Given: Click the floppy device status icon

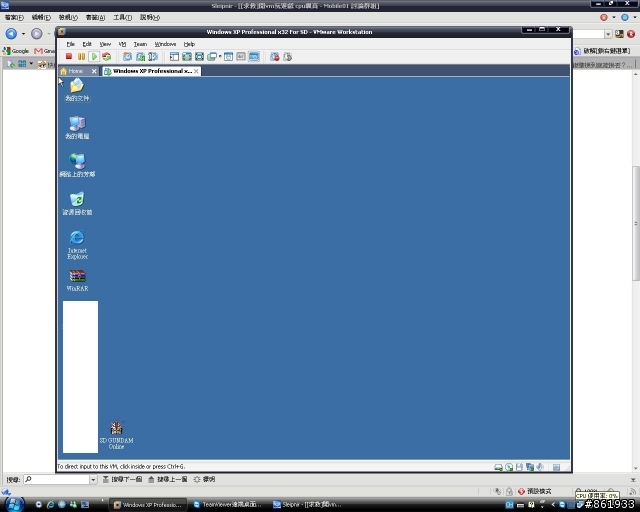Looking at the screenshot, I should (519, 467).
